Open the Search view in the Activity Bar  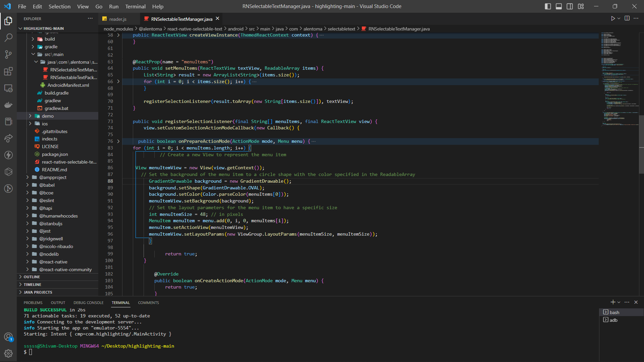[8, 38]
